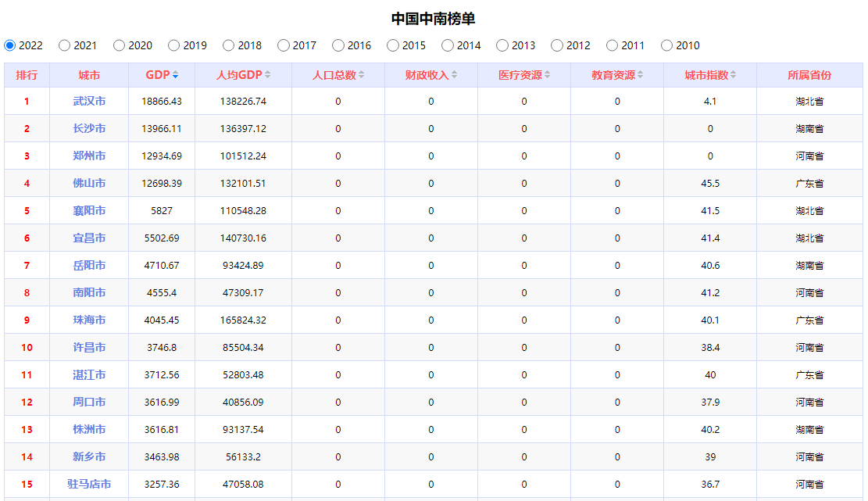
Task: Sort table via 教育资源 sort icon
Action: [x=640, y=75]
